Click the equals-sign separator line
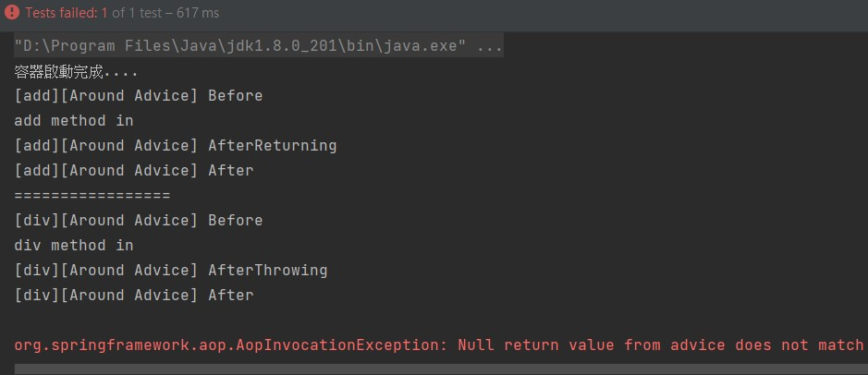This screenshot has width=868, height=375. coord(92,196)
